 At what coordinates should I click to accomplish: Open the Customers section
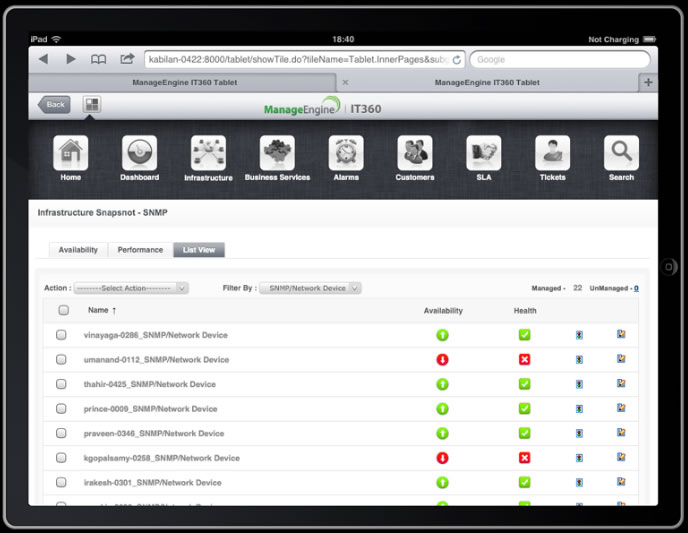coord(415,158)
